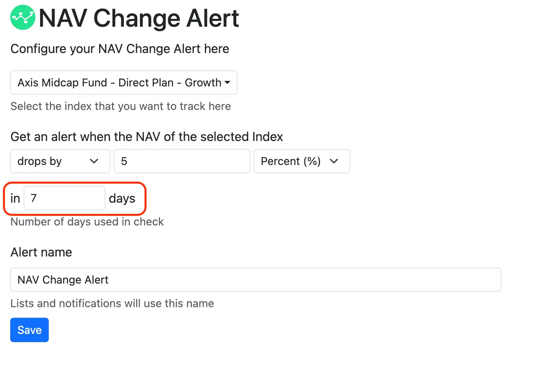Click the chevron in 'drops by' selector

click(94, 161)
